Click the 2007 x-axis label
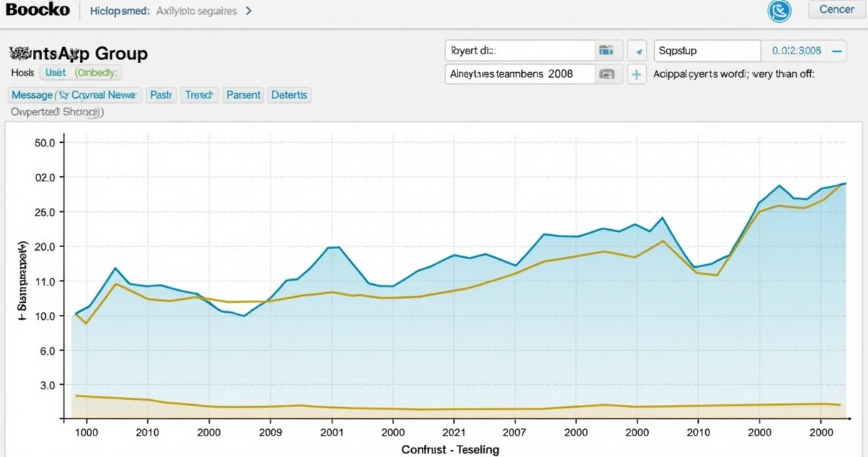Screen dimensions: 868x457 [515, 432]
